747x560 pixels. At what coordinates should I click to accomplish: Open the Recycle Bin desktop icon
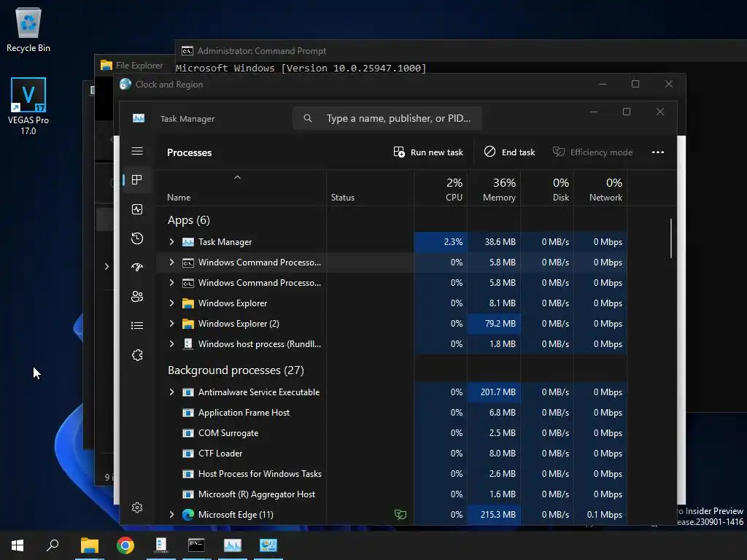28,29
